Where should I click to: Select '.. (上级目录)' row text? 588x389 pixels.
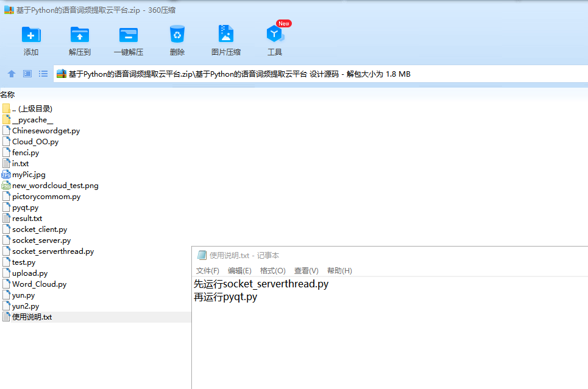coord(32,109)
